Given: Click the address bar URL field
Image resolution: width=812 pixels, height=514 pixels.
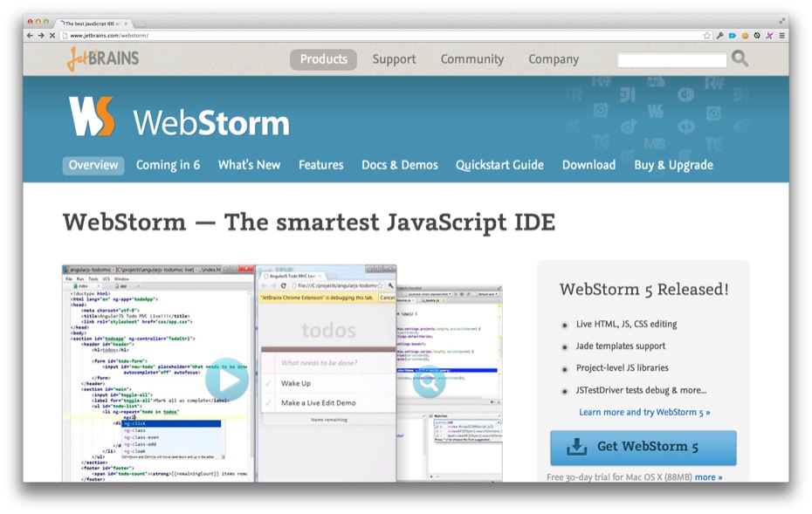Looking at the screenshot, I should click(x=383, y=36).
